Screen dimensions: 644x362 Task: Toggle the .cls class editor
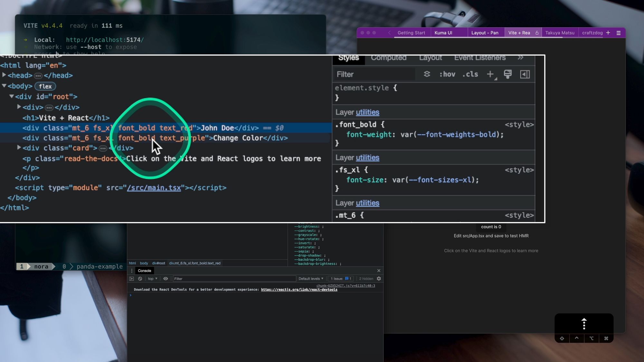pyautogui.click(x=470, y=74)
